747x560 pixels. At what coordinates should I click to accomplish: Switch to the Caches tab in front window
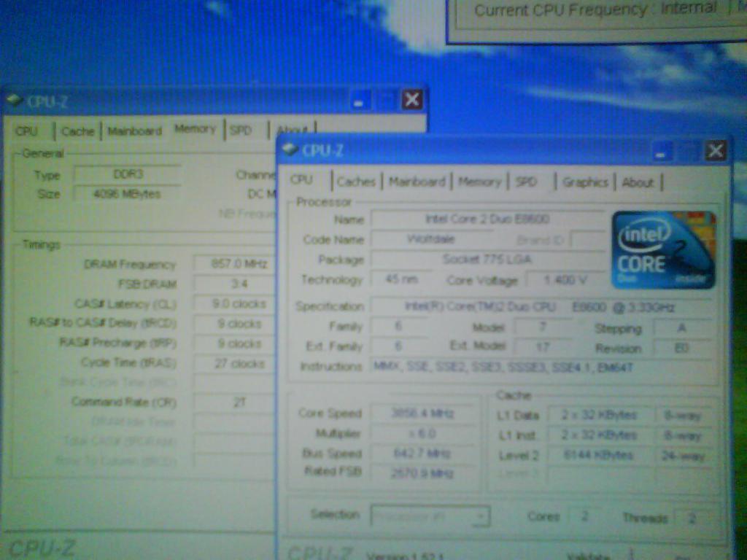coord(356,182)
